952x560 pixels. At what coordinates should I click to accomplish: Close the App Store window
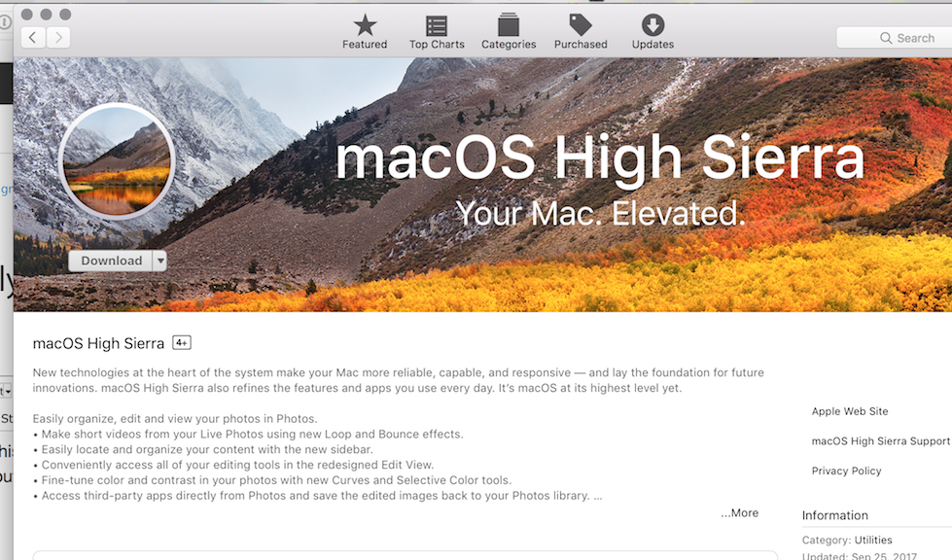pyautogui.click(x=26, y=14)
